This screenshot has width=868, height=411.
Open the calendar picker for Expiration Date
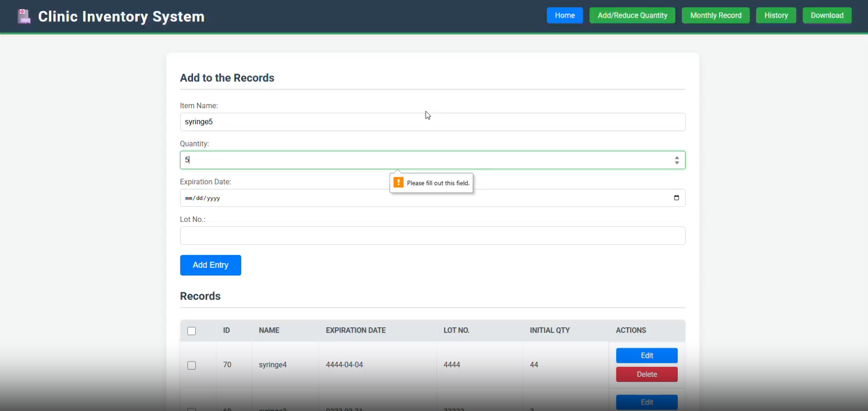(677, 198)
